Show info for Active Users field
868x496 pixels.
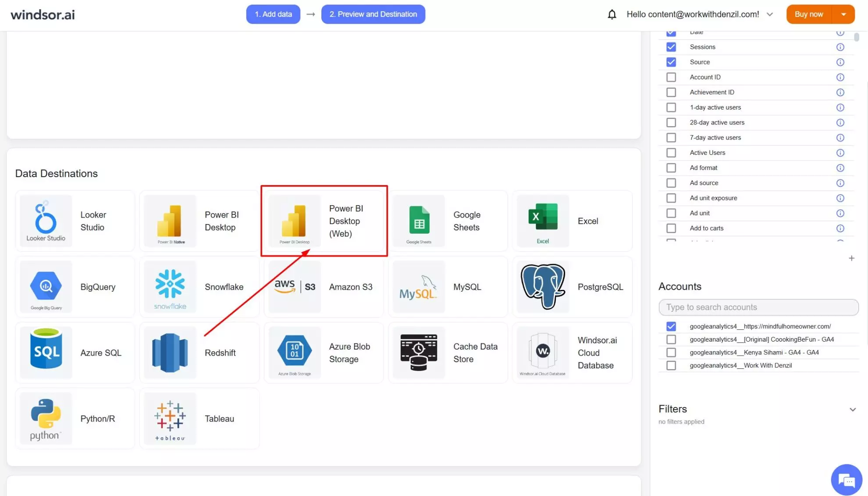[x=840, y=153]
